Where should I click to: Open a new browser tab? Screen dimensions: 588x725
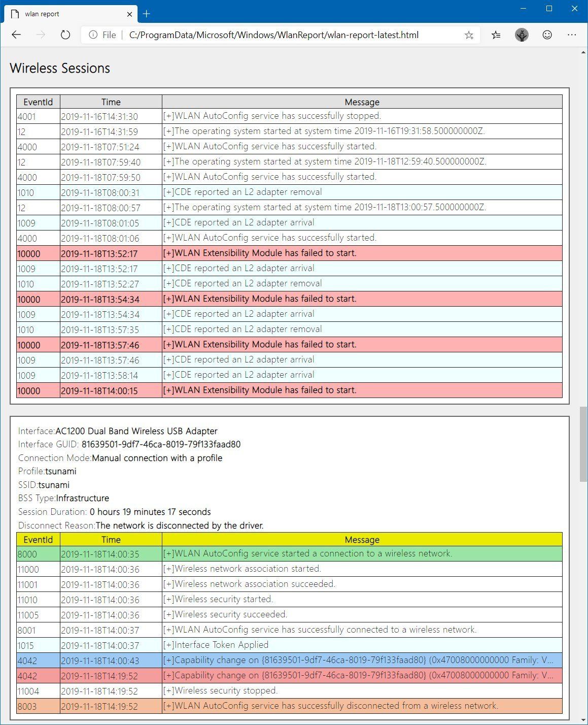[x=146, y=14]
